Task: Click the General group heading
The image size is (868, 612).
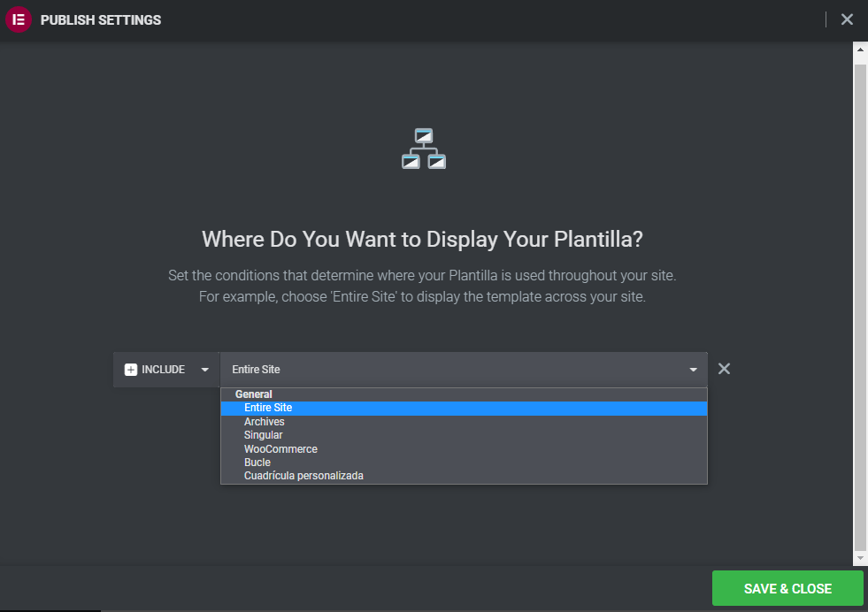Action: click(x=254, y=394)
